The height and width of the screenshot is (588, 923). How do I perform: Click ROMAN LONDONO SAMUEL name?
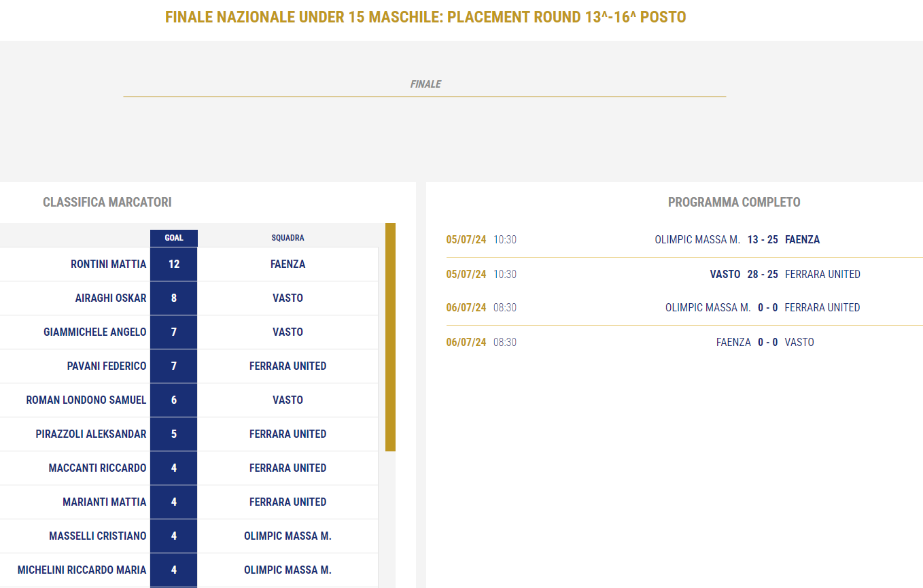point(86,400)
